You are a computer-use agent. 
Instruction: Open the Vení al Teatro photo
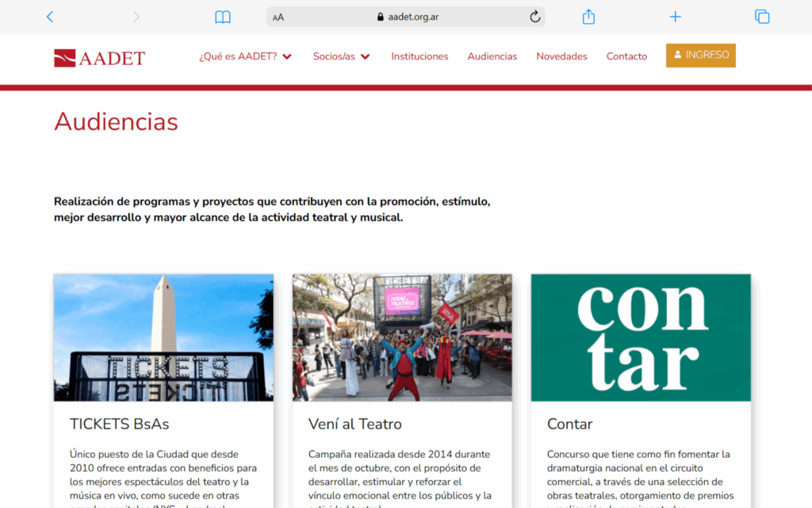(402, 337)
